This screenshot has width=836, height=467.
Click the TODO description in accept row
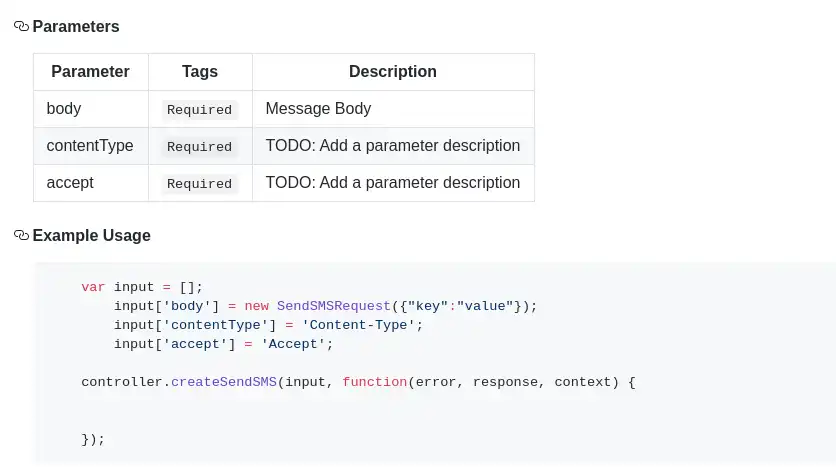pos(392,183)
